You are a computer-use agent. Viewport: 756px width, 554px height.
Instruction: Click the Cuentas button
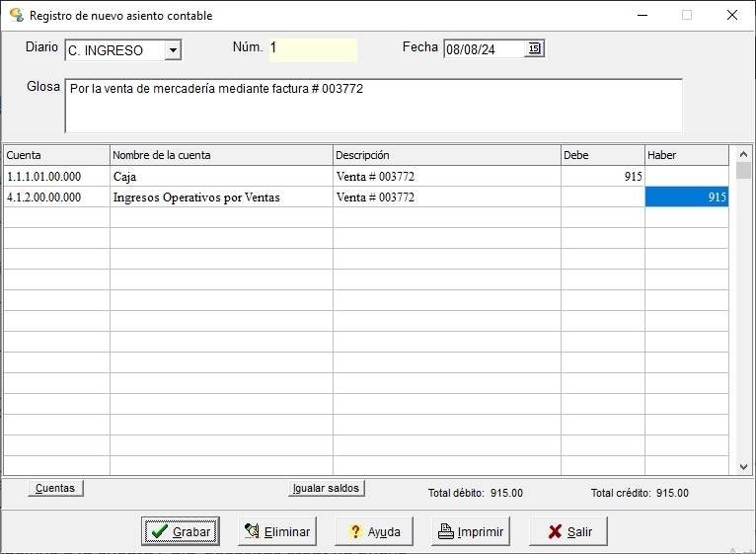pyautogui.click(x=55, y=488)
